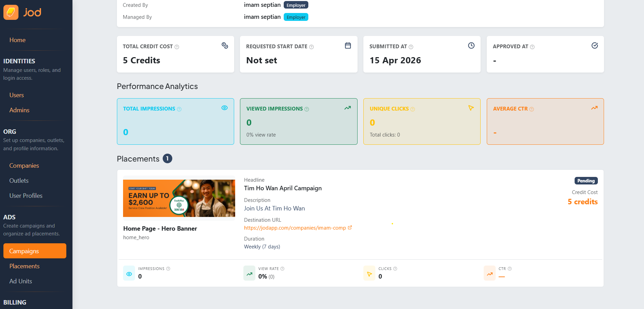
Task: Click help icon next to Average CTR
Action: tap(532, 109)
